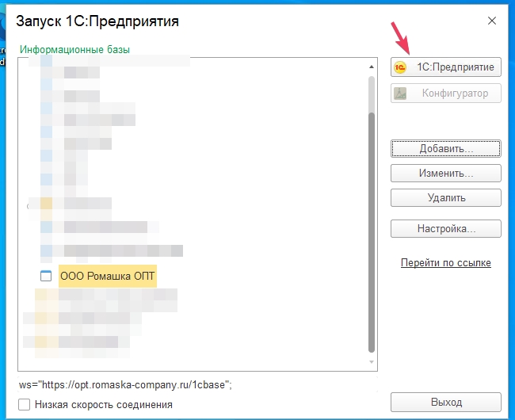Click the scroll-down arrow of the infobase list
Image resolution: width=515 pixels, height=420 pixels.
[372, 362]
